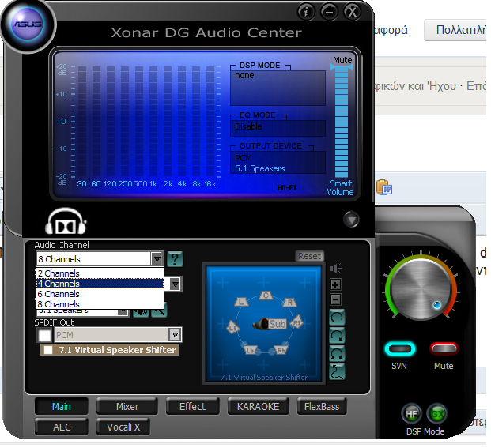Screen dimensions: 491x448
Task: Click the Word document icon in background window
Action: [x=384, y=187]
